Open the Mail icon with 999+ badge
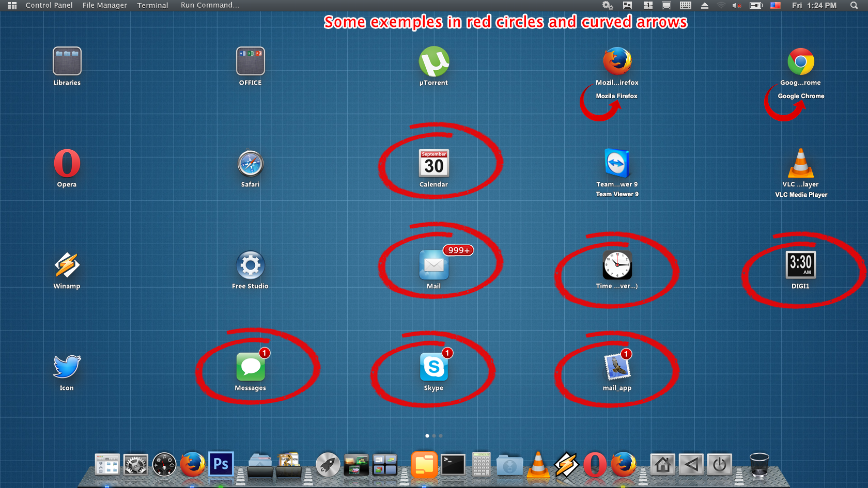868x488 pixels. (434, 265)
